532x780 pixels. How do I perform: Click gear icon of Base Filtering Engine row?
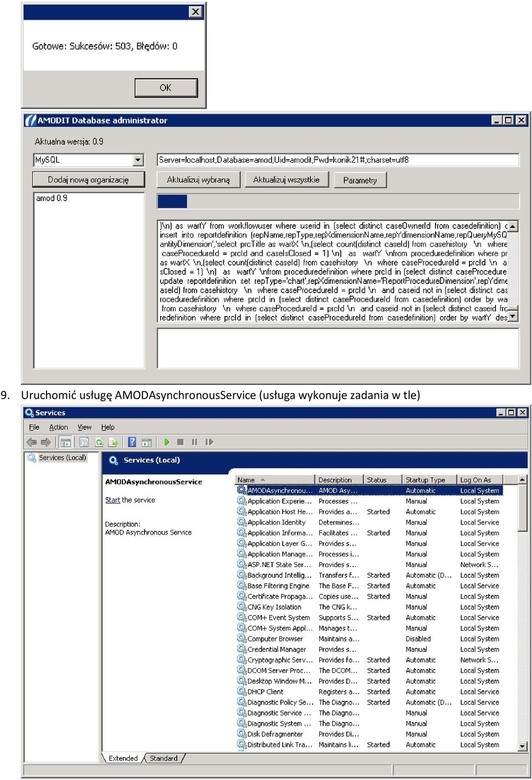tap(242, 585)
